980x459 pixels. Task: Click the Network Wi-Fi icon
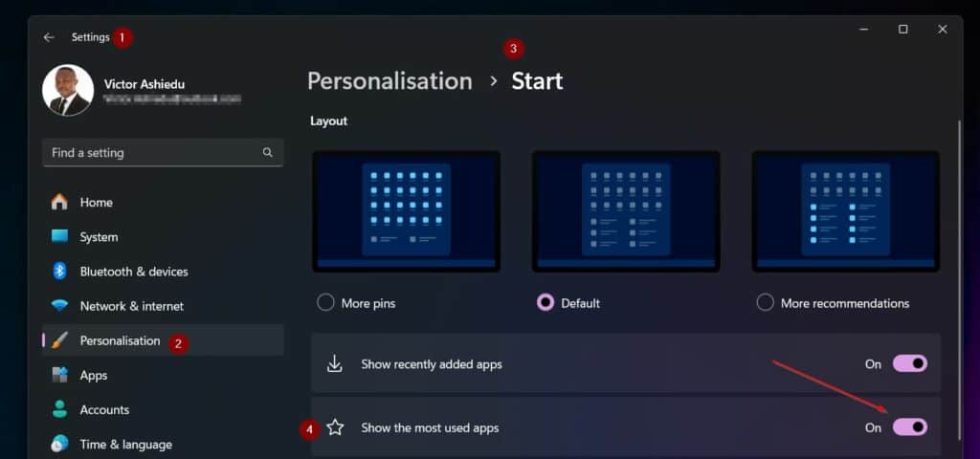pos(59,305)
